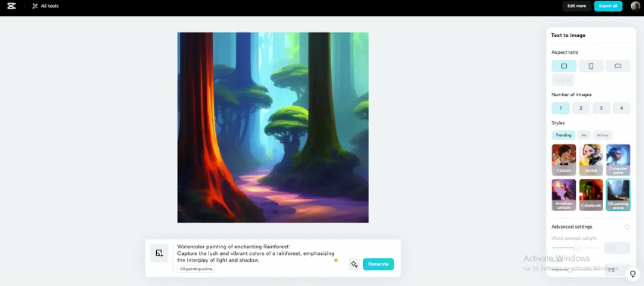Select the generated rainforest image

[x=273, y=128]
